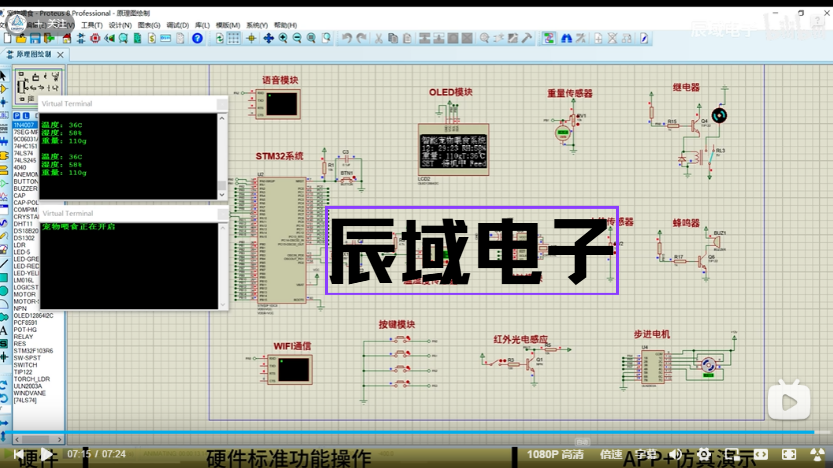Screen dimensions: 833x468
Task: Open the 系统(Y) menu
Action: [257, 25]
